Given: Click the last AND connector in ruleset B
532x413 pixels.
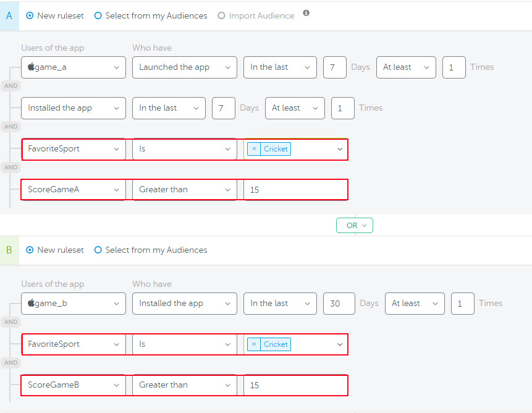Looking at the screenshot, I should (x=11, y=363).
